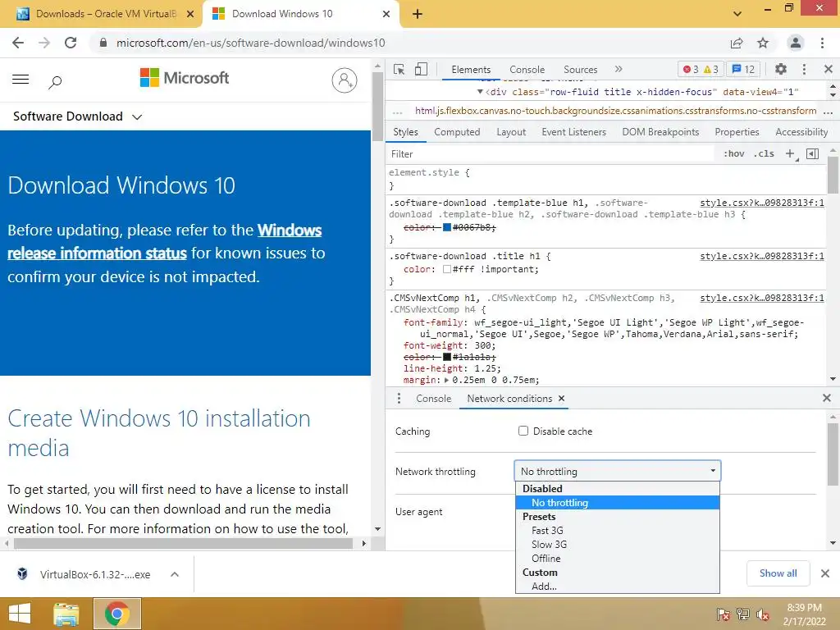This screenshot has height=630, width=840.
Task: Open the Chrome profile avatar menu
Action: (796, 43)
